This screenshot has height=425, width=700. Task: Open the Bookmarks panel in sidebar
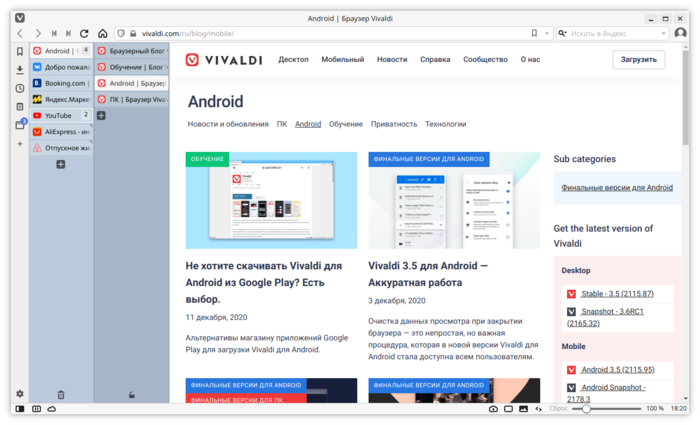click(20, 51)
